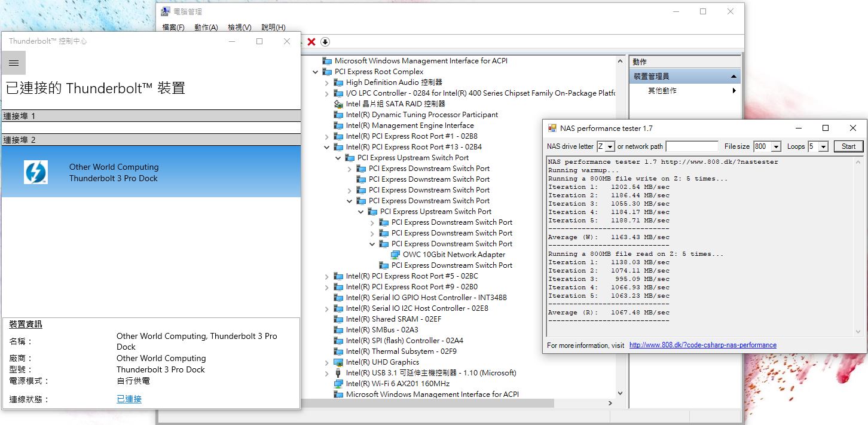This screenshot has height=425, width=868.
Task: Expand the High Definition Audio controller node
Action: pos(326,82)
